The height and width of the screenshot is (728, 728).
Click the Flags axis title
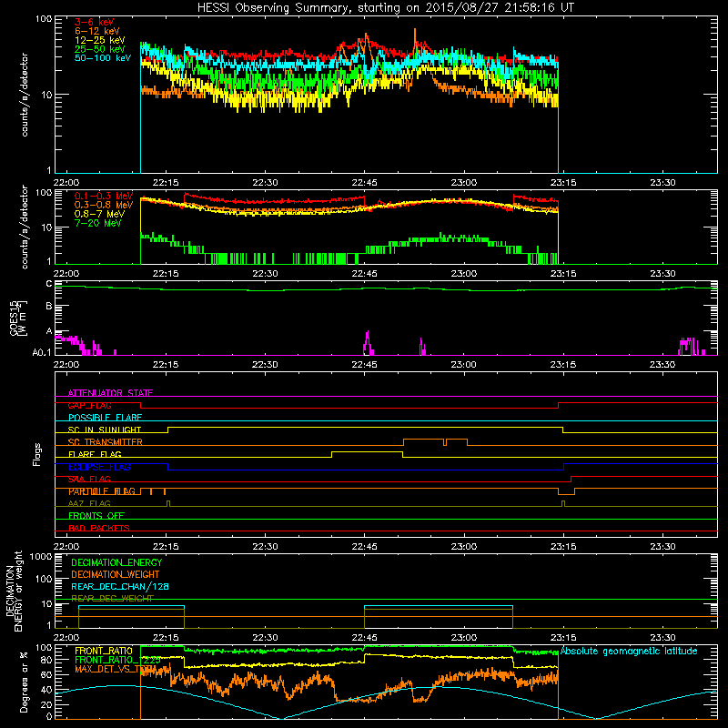tap(37, 454)
